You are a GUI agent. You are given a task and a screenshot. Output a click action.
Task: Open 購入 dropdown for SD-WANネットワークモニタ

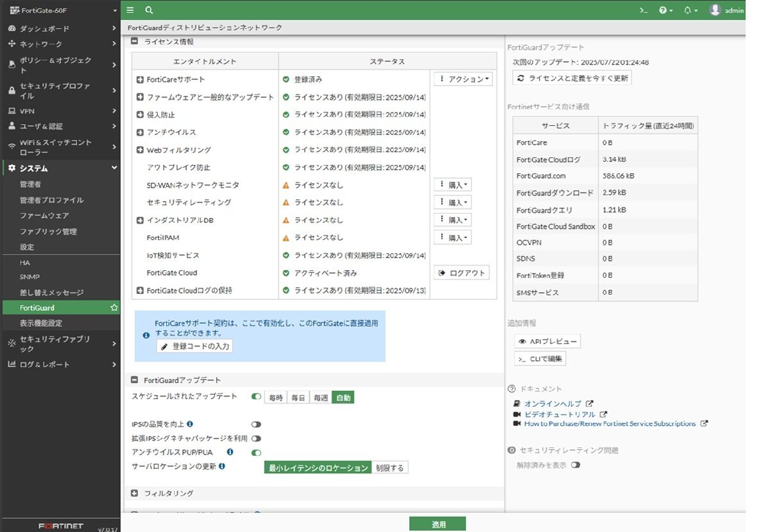(453, 185)
